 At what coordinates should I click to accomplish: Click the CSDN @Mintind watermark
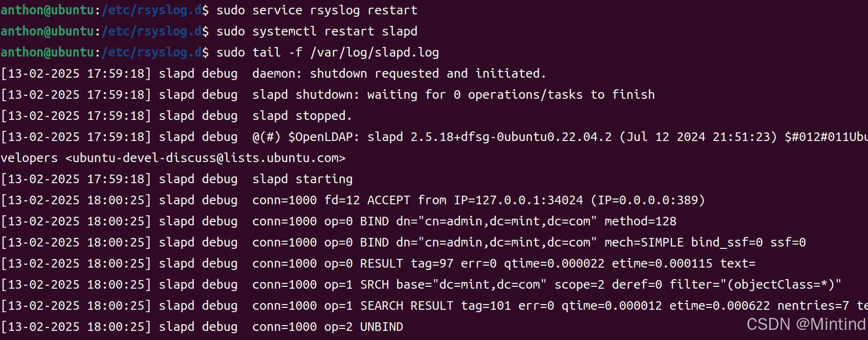806,324
